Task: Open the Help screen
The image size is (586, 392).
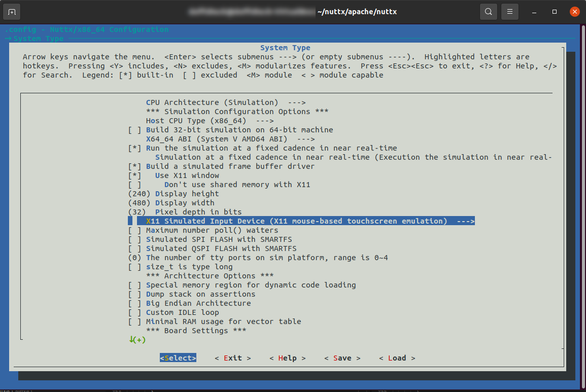Action: 288,358
